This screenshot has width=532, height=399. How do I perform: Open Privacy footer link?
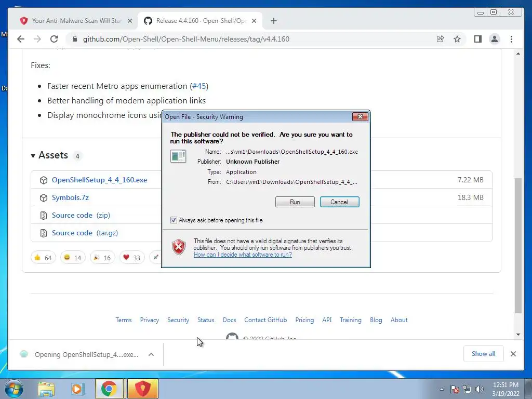tap(149, 320)
